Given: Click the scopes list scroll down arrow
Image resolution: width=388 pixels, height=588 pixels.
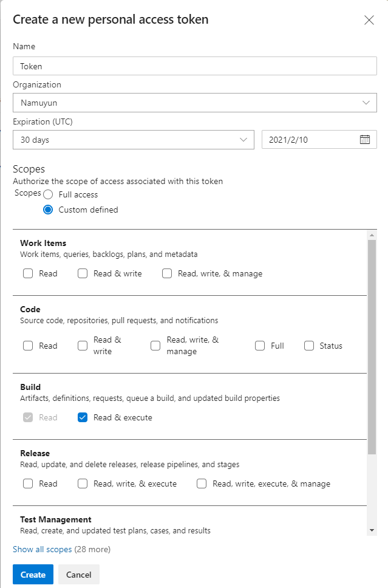Looking at the screenshot, I should pos(372,530).
